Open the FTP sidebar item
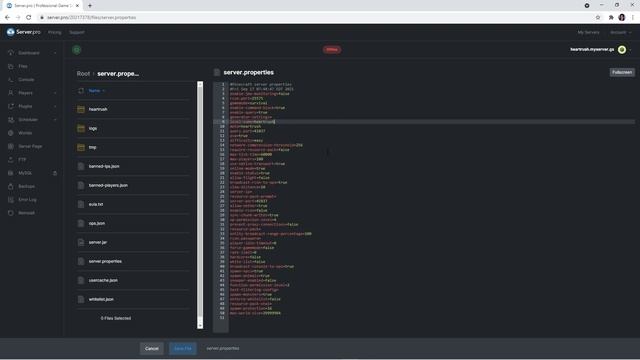Image resolution: width=640 pixels, height=360 pixels. (22, 160)
